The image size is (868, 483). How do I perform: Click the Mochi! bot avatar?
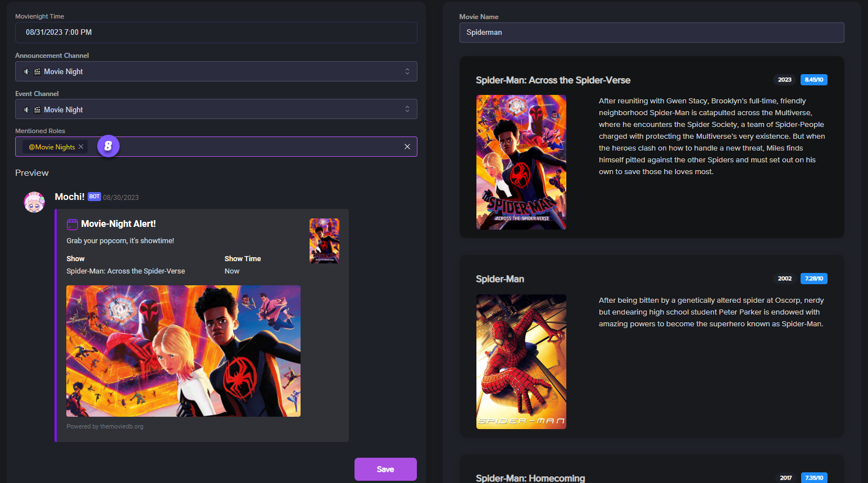(34, 202)
